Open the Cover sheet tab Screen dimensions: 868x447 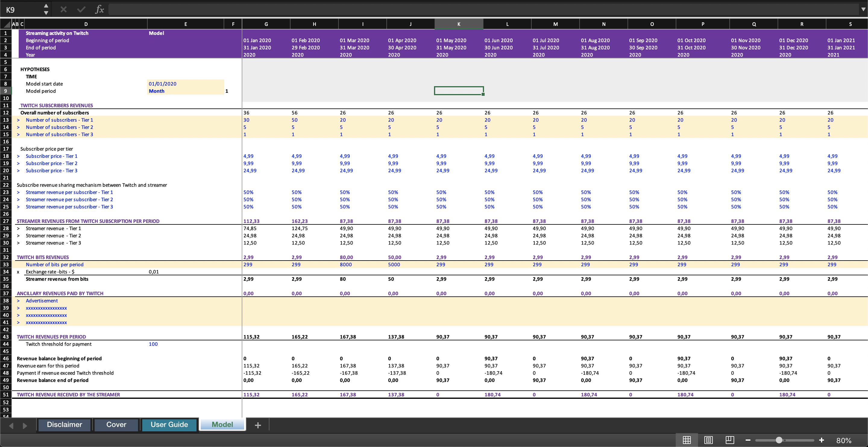[116, 424]
